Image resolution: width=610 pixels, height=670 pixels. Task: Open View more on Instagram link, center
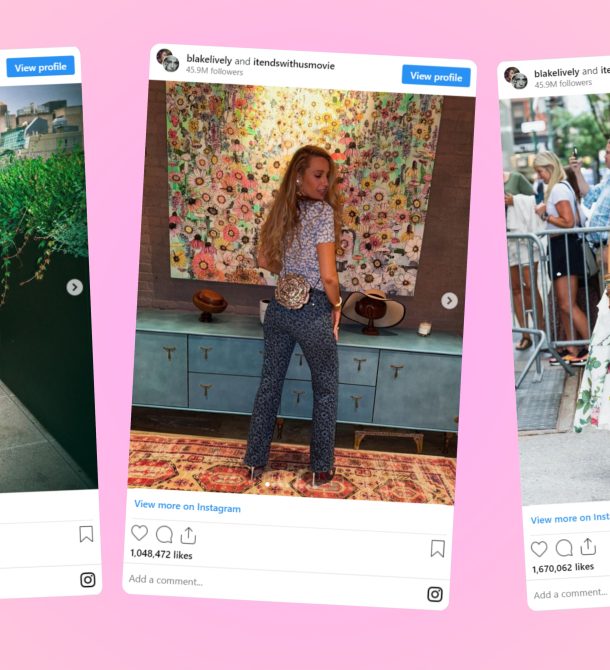click(x=187, y=506)
